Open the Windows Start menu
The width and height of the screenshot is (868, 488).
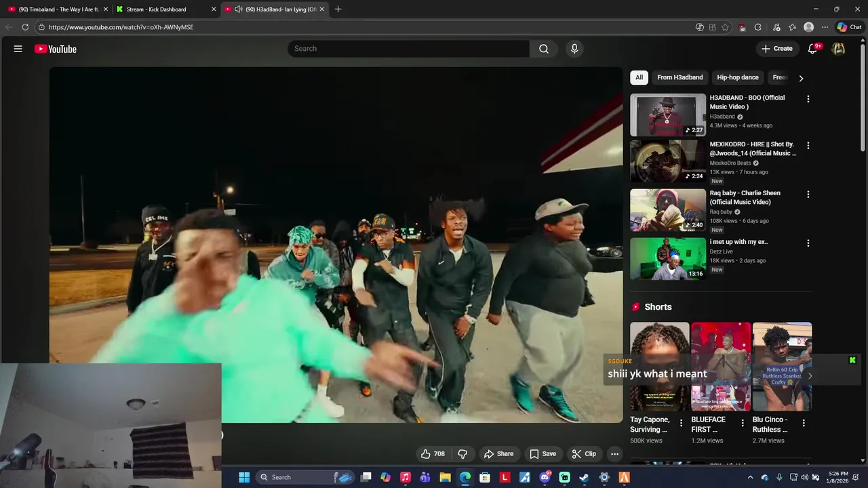point(244,477)
